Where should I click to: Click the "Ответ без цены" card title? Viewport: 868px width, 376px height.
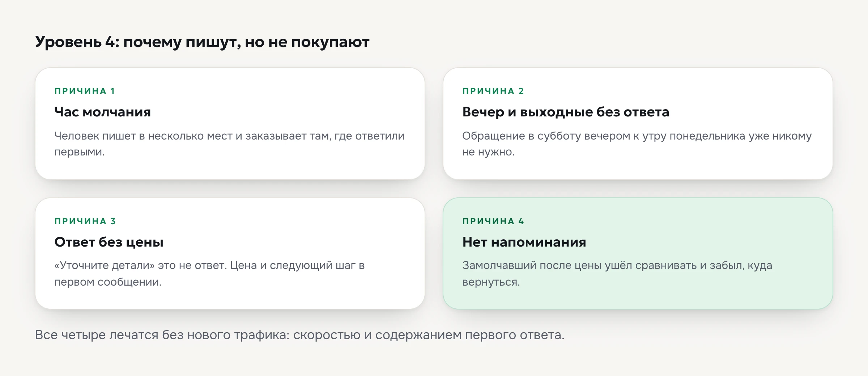point(109,242)
